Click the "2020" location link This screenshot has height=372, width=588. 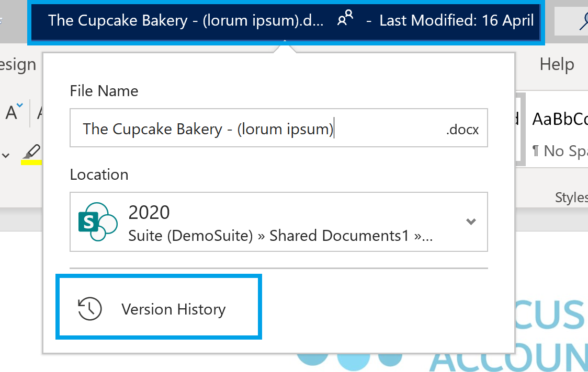point(149,212)
